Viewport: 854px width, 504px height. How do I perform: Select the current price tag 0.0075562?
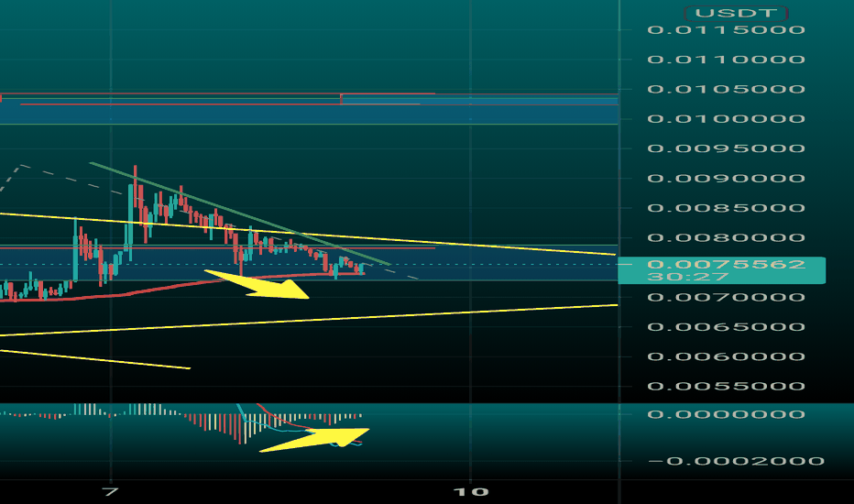click(x=722, y=270)
